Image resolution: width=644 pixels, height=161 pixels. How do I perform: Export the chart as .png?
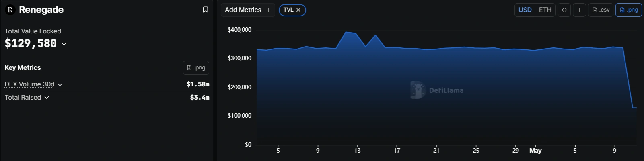(628, 10)
